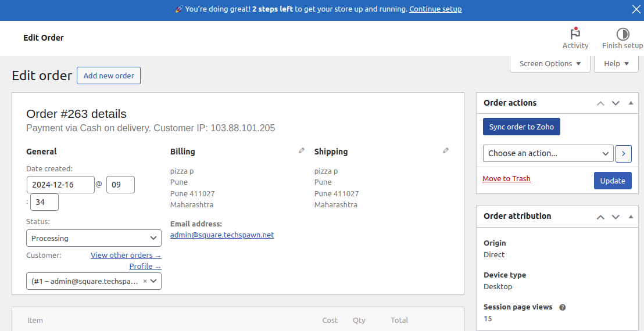Open the Choose an action dropdown
The height and width of the screenshot is (331, 644).
pyautogui.click(x=548, y=153)
